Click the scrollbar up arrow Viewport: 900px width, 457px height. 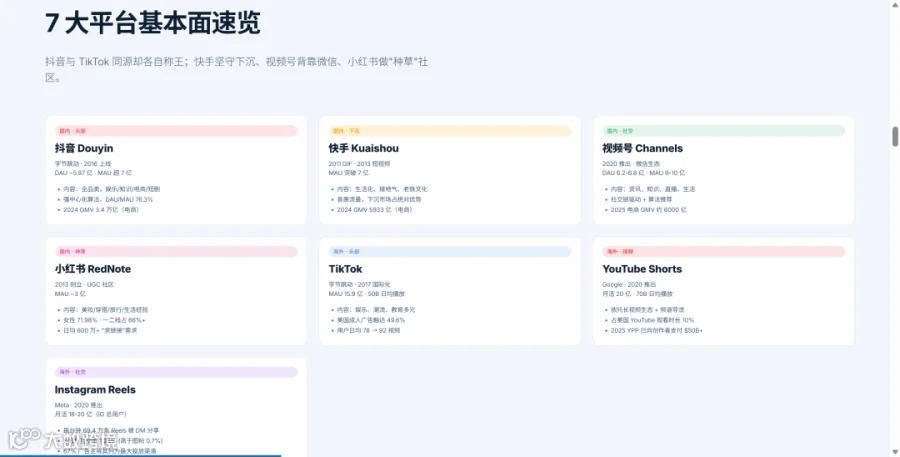(895, 4)
